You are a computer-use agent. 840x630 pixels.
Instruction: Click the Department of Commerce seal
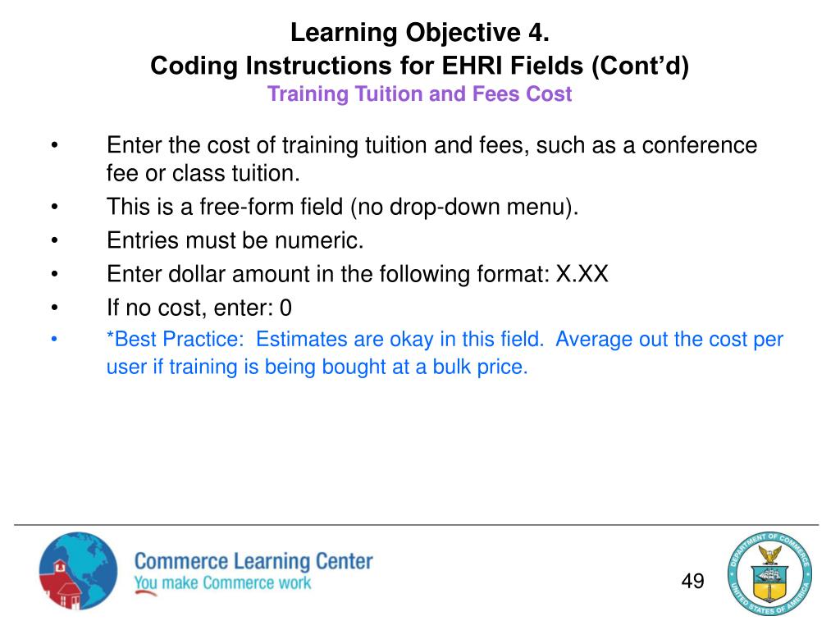(769, 572)
